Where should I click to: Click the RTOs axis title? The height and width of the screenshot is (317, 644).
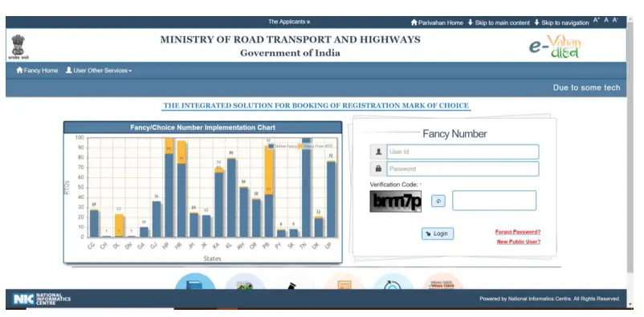coord(67,187)
